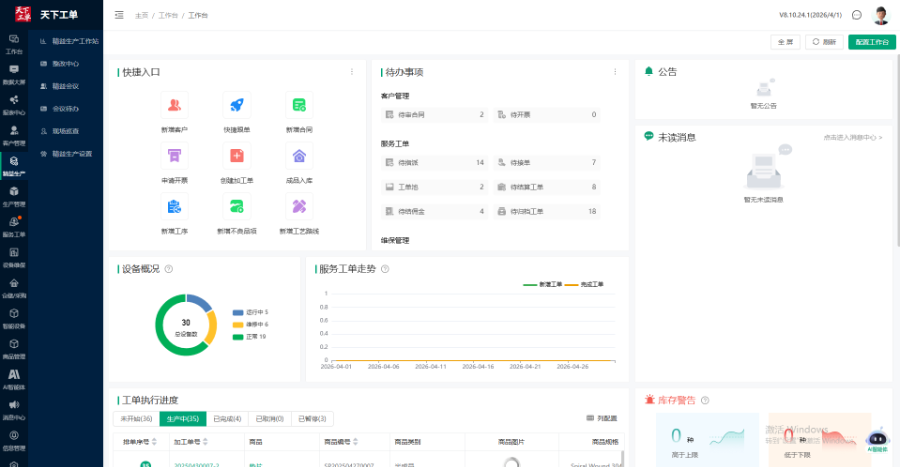This screenshot has height=467, width=900.
Task: Open 新增工艺路线 shortcut icon
Action: coord(299,206)
